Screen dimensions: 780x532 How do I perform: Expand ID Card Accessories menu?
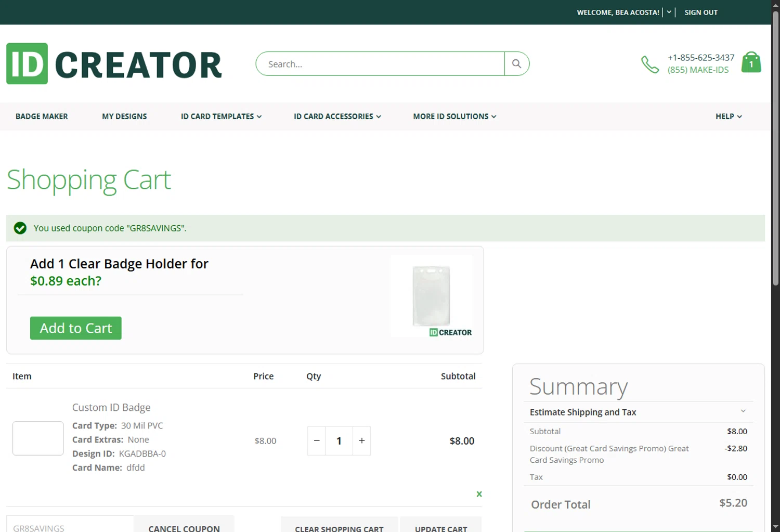[x=337, y=116]
